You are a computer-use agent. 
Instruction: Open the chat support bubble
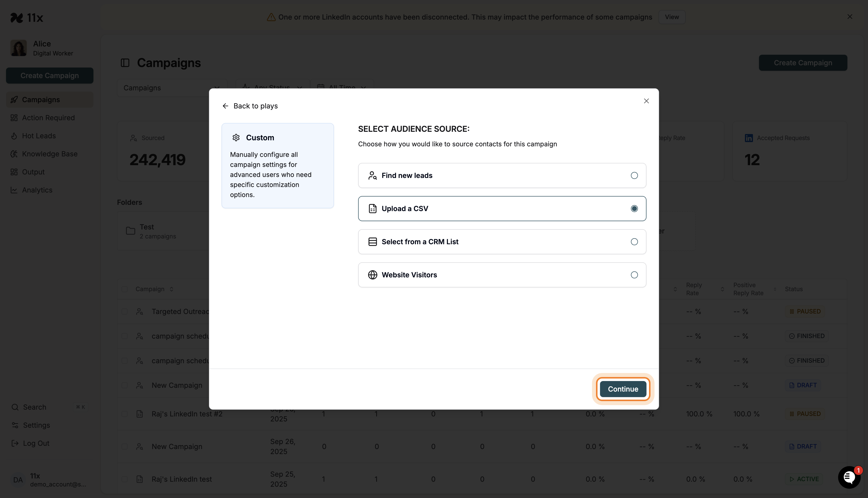849,477
